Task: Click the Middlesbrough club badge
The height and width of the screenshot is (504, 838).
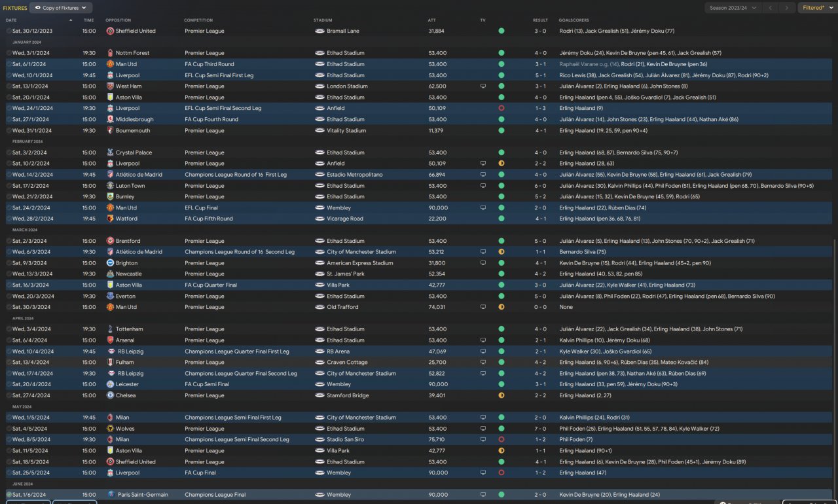Action: point(110,119)
